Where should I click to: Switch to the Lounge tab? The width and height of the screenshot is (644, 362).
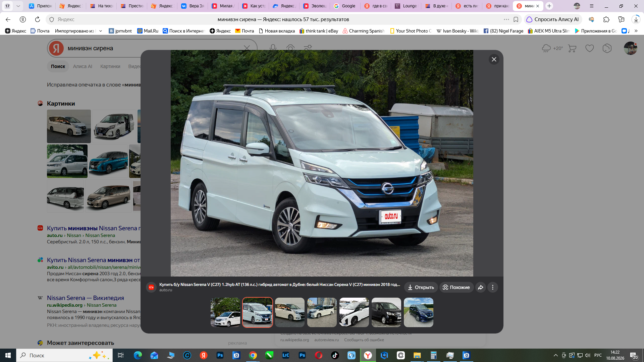(406, 6)
